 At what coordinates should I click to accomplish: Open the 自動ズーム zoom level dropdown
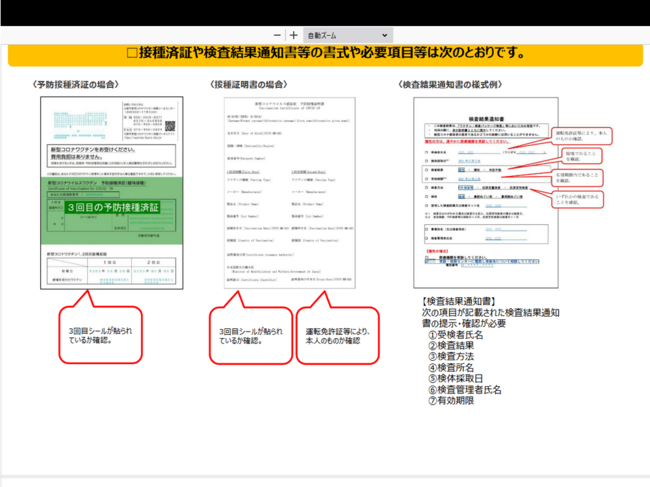pos(340,34)
